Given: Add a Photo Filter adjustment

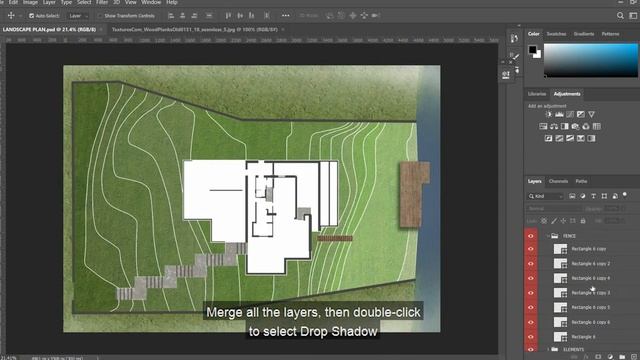Looking at the screenshot, I should pyautogui.click(x=575, y=127).
